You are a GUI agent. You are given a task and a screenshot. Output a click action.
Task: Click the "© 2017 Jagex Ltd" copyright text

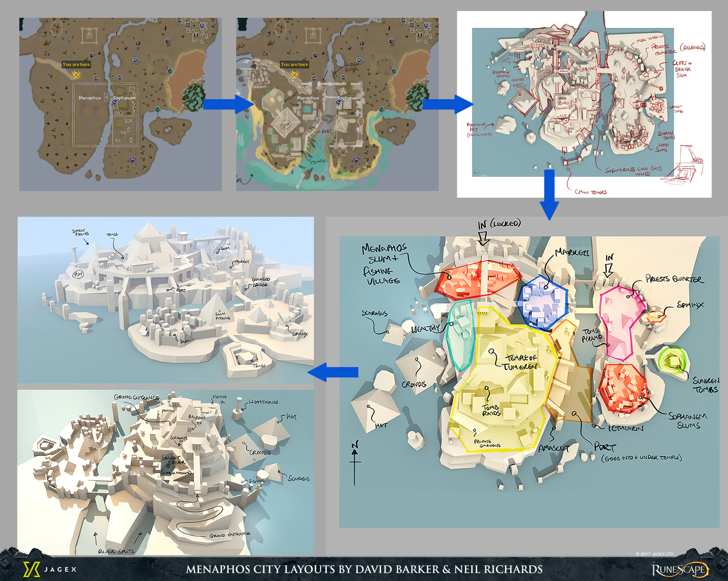654,554
